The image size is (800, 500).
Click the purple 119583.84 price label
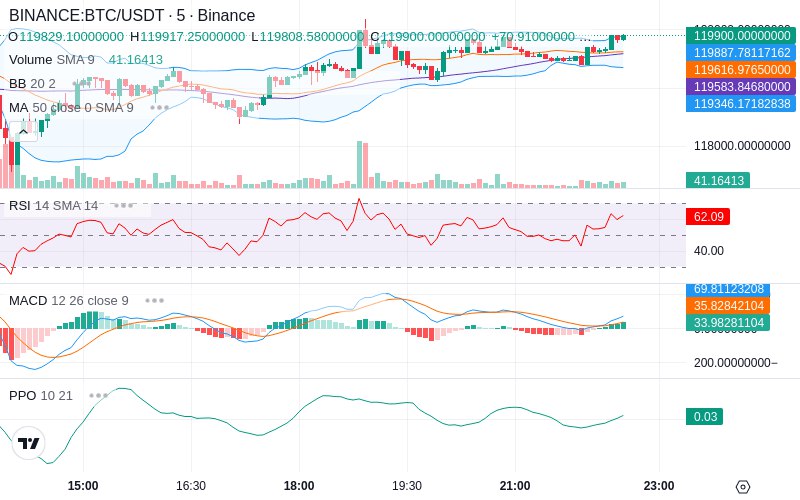[741, 86]
